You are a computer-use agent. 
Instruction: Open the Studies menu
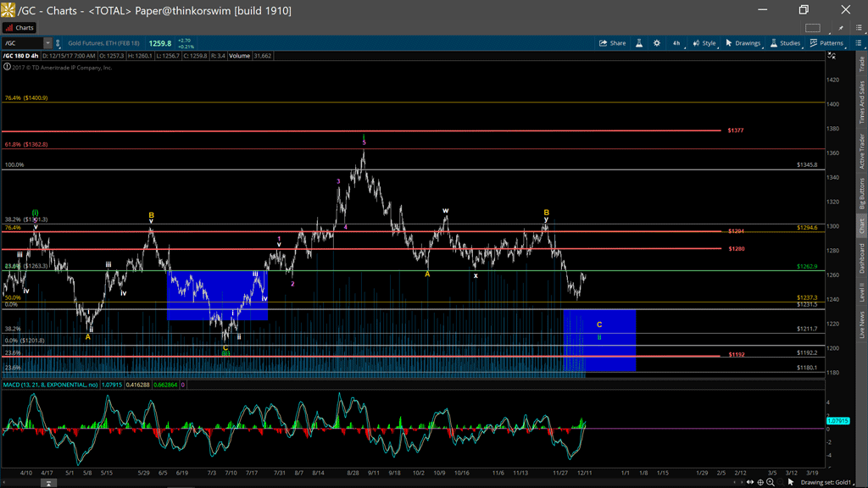click(x=784, y=43)
